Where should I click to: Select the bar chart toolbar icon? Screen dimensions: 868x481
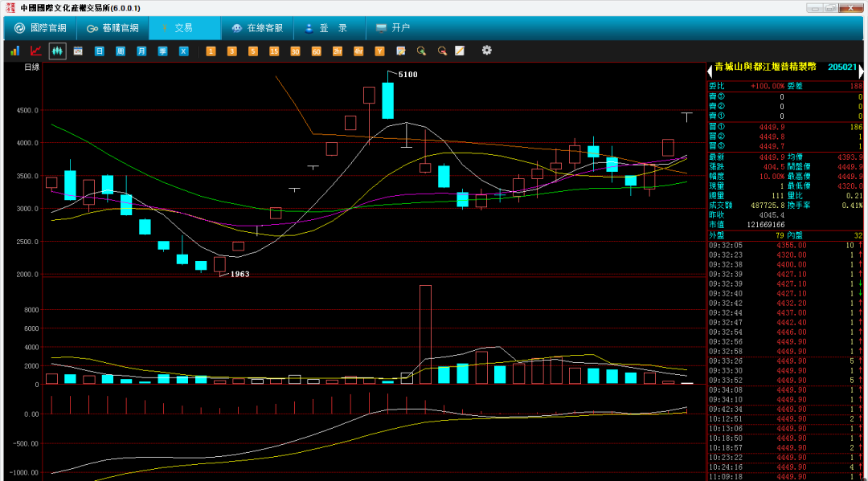pos(15,51)
